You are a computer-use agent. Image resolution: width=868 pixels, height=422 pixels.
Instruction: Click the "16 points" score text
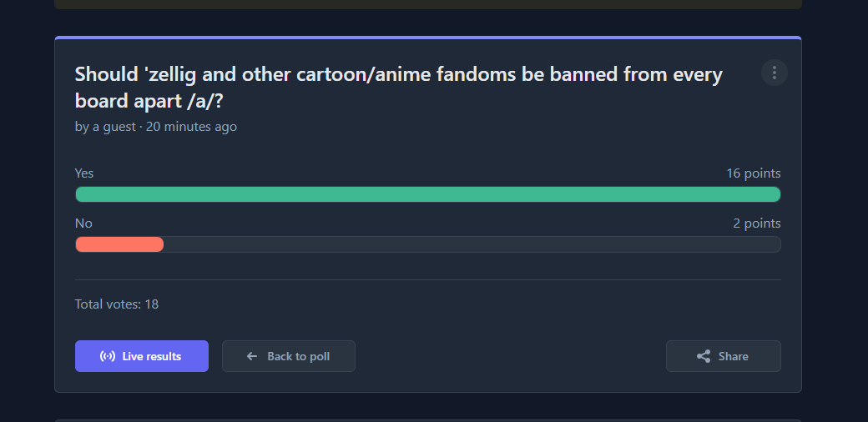753,173
